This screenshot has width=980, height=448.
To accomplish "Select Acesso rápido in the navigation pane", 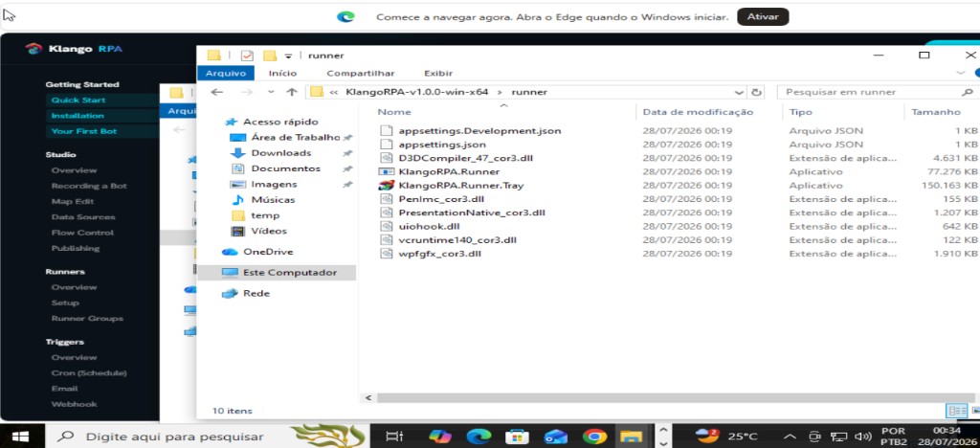I will 280,122.
